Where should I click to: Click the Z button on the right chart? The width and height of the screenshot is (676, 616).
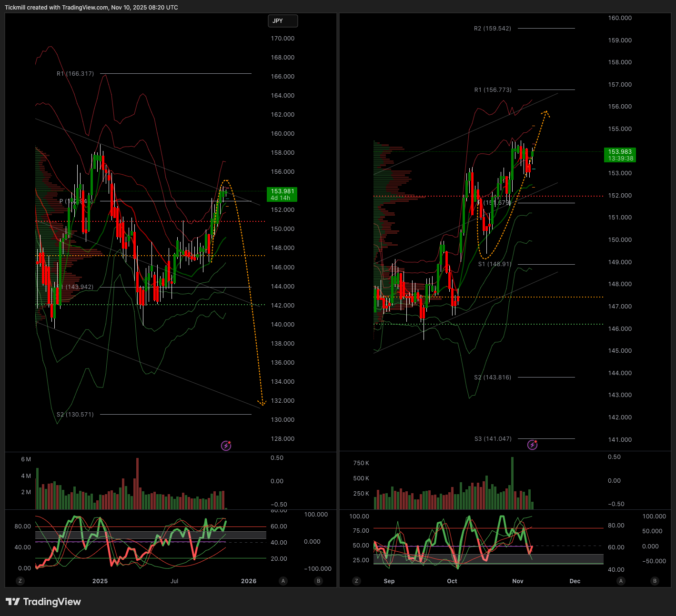pos(356,581)
